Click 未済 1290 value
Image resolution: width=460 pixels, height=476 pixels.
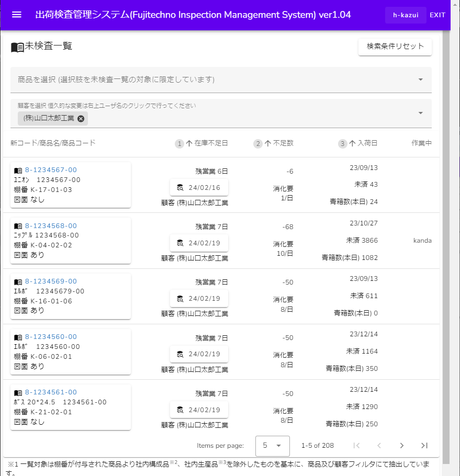click(x=362, y=407)
